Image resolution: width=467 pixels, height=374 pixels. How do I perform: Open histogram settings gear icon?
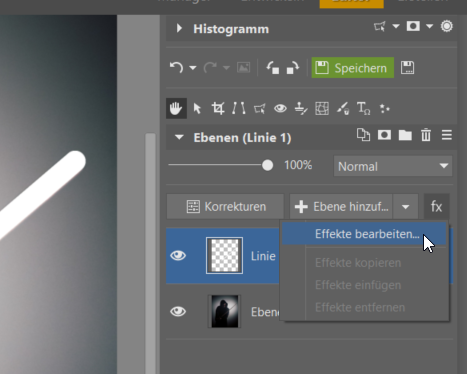click(x=447, y=26)
